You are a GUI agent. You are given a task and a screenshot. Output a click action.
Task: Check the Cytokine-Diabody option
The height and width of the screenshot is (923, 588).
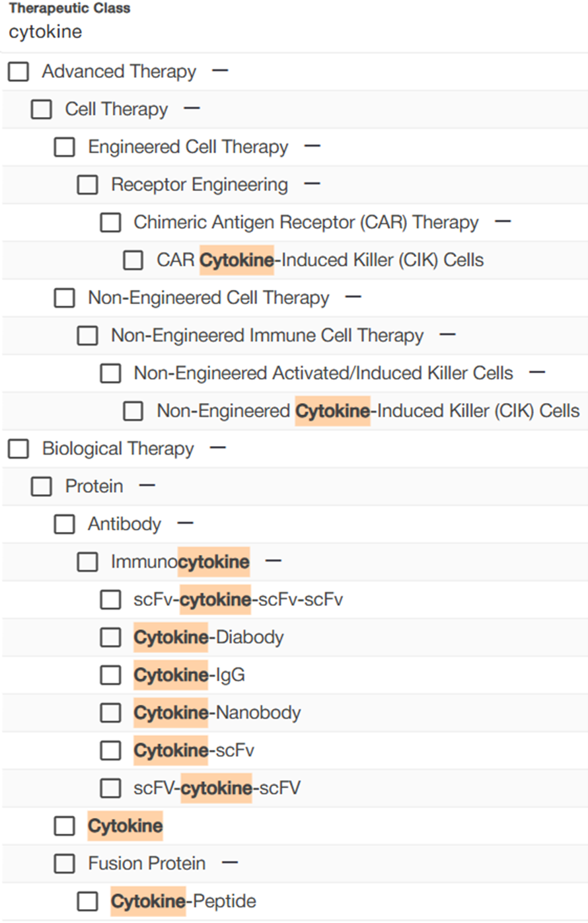tap(110, 637)
